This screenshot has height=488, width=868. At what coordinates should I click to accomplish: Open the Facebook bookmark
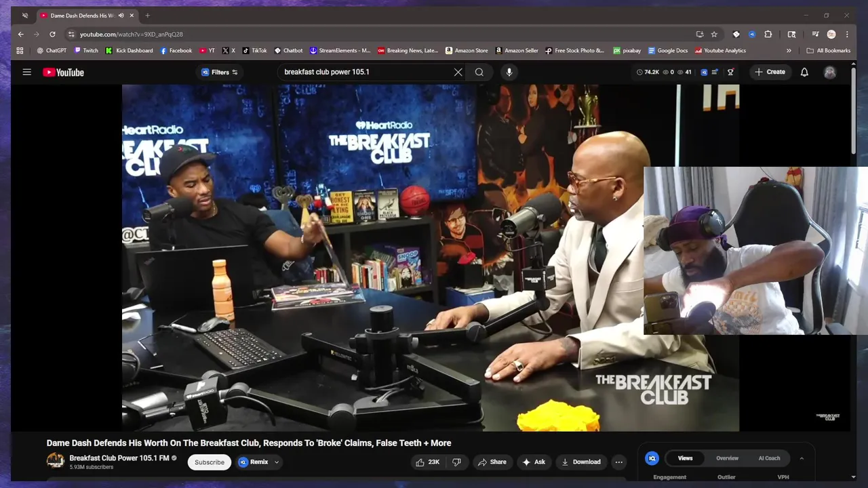pos(176,50)
